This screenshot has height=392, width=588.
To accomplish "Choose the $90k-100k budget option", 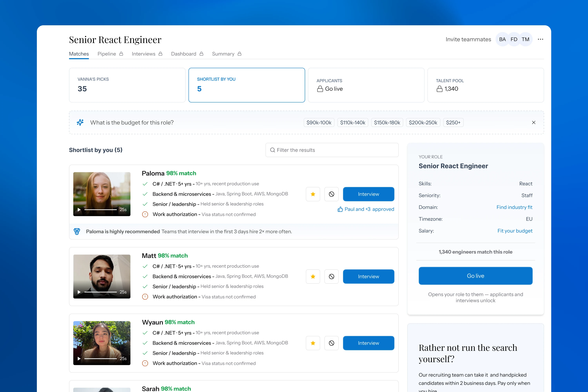I will pyautogui.click(x=319, y=122).
